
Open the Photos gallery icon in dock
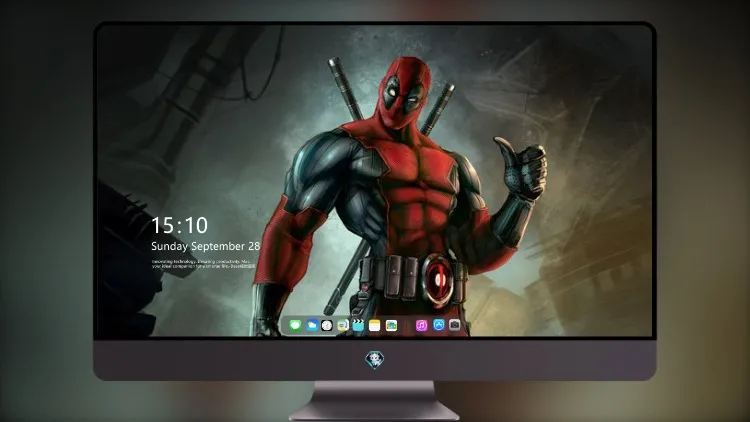[x=391, y=326]
